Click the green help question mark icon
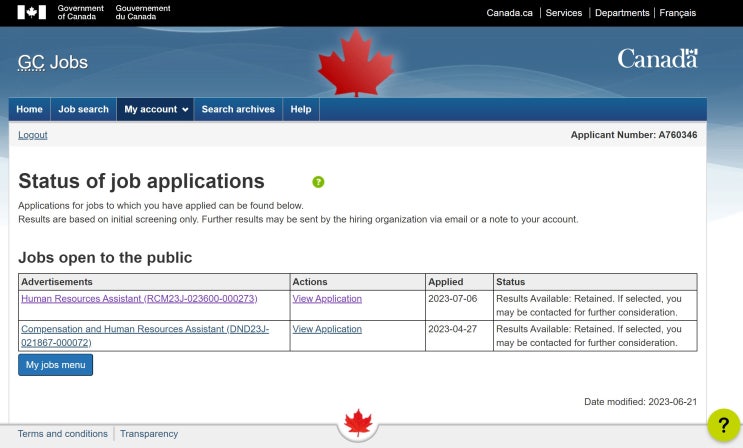Image resolution: width=743 pixels, height=448 pixels. [318, 182]
